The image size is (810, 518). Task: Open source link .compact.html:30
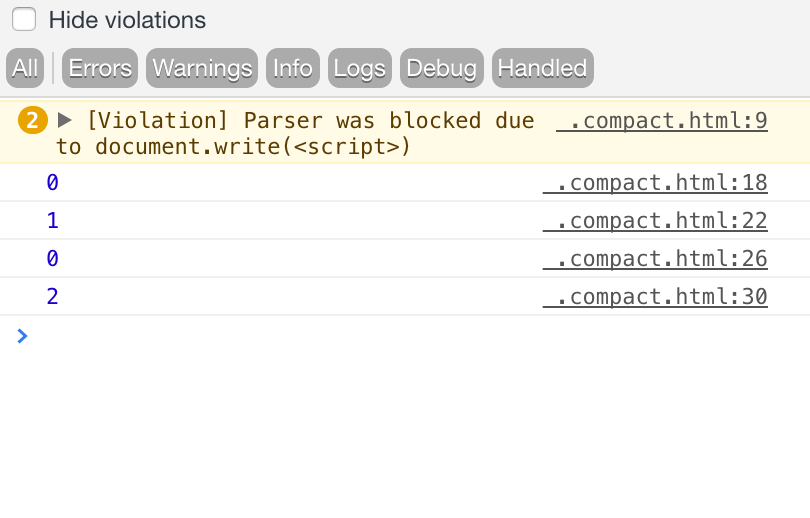click(655, 297)
